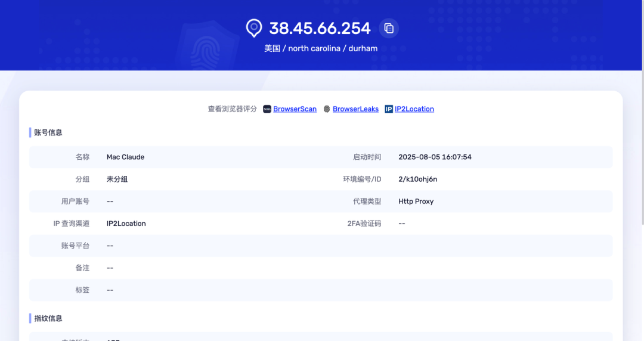The image size is (644, 341).
Task: Click the 环境编号/ID field label
Action: tap(363, 179)
